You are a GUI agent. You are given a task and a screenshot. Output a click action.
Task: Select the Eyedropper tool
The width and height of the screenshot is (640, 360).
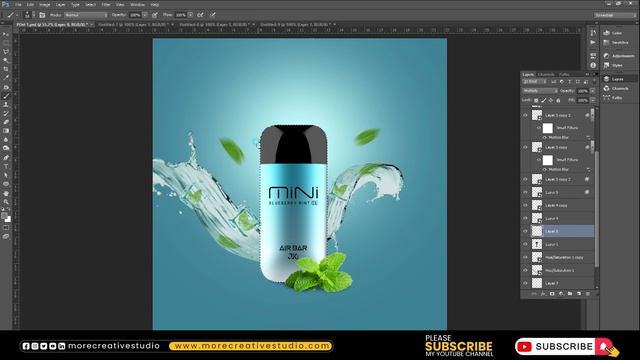6,78
